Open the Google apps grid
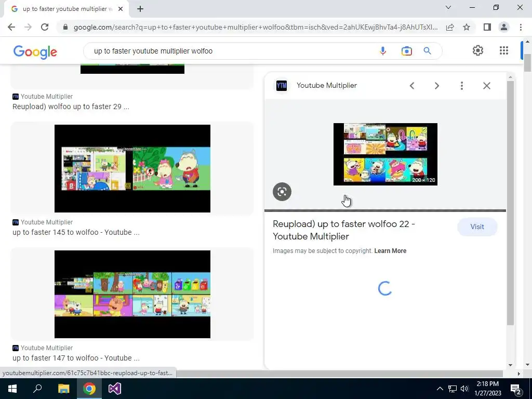Viewport: 532px width, 399px height. [x=504, y=50]
